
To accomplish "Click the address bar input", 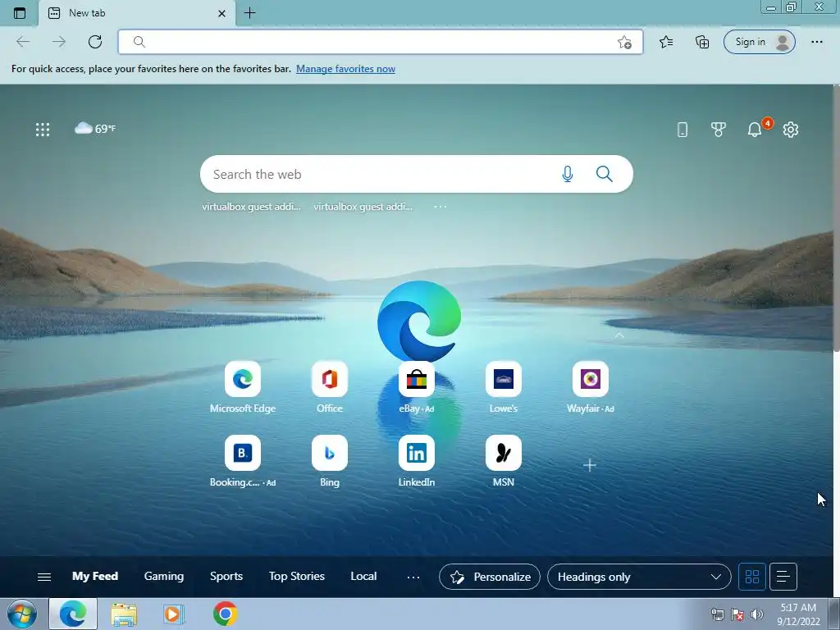I will click(381, 42).
